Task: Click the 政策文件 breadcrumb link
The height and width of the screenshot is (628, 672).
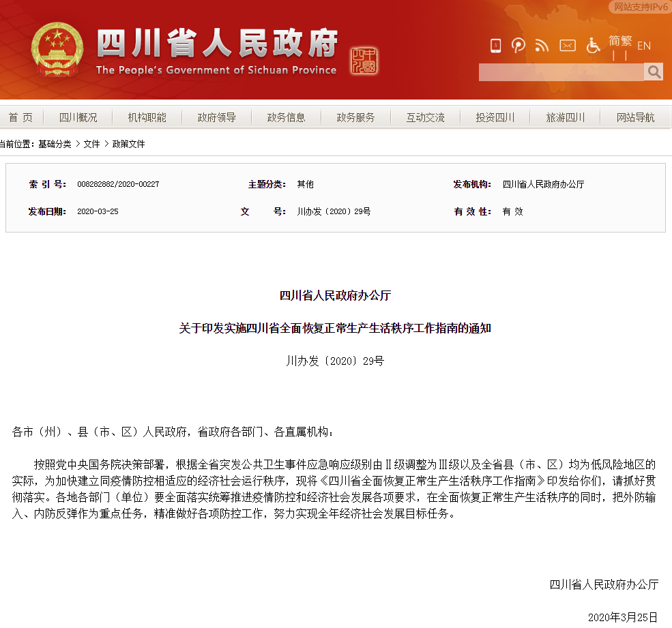Action: point(128,144)
